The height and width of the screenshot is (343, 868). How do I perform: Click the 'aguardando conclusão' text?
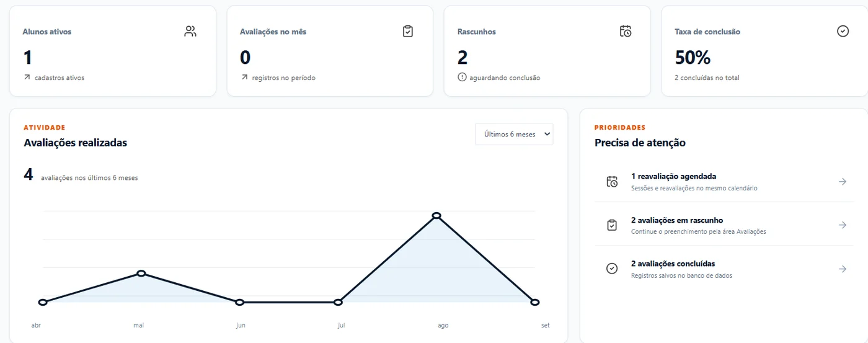[505, 78]
